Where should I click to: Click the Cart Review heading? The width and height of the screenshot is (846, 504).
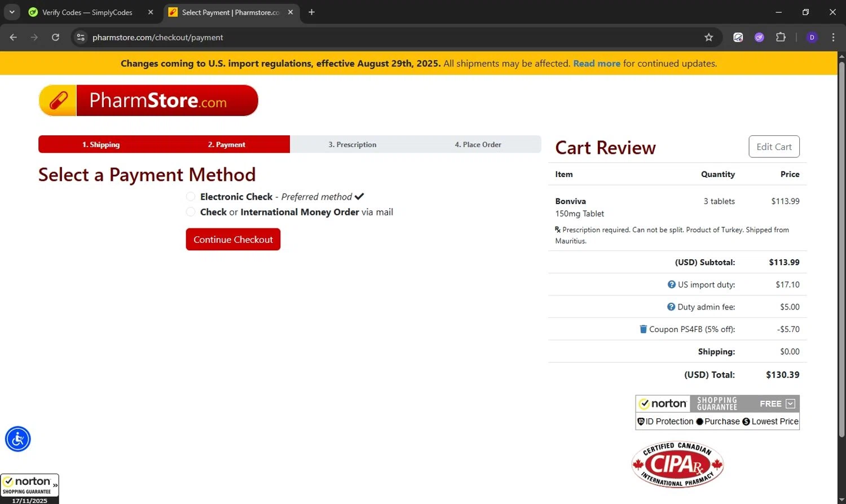click(x=605, y=148)
